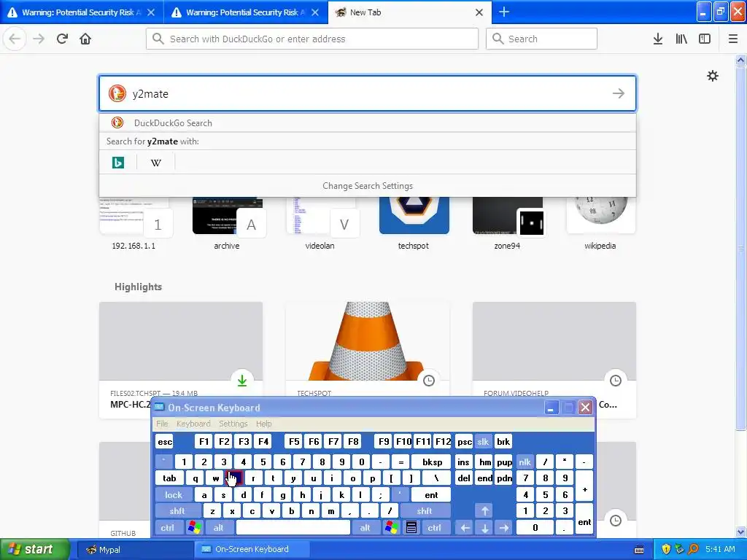This screenshot has width=747, height=560.
Task: Toggle the nlk num lock key
Action: [x=525, y=462]
